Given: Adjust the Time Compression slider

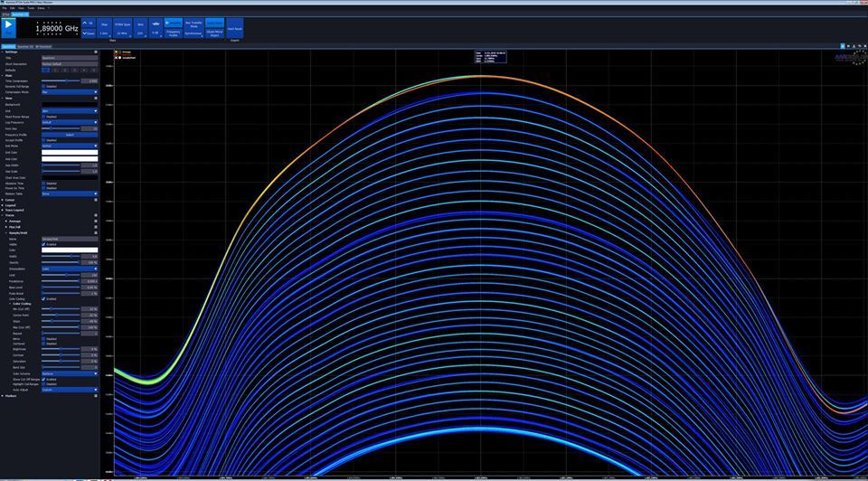Looking at the screenshot, I should point(61,80).
